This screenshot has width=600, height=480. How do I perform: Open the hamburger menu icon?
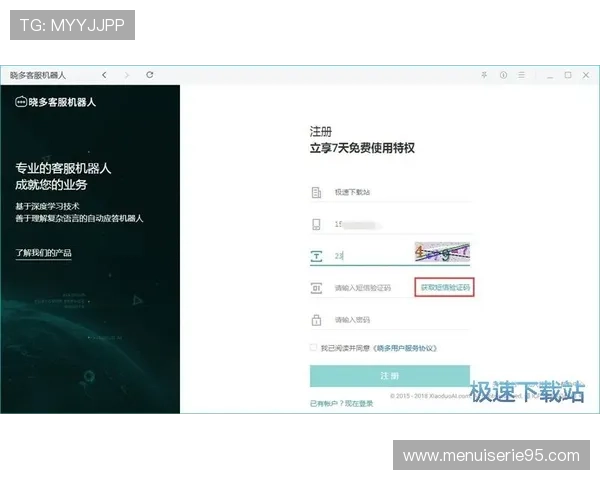521,75
